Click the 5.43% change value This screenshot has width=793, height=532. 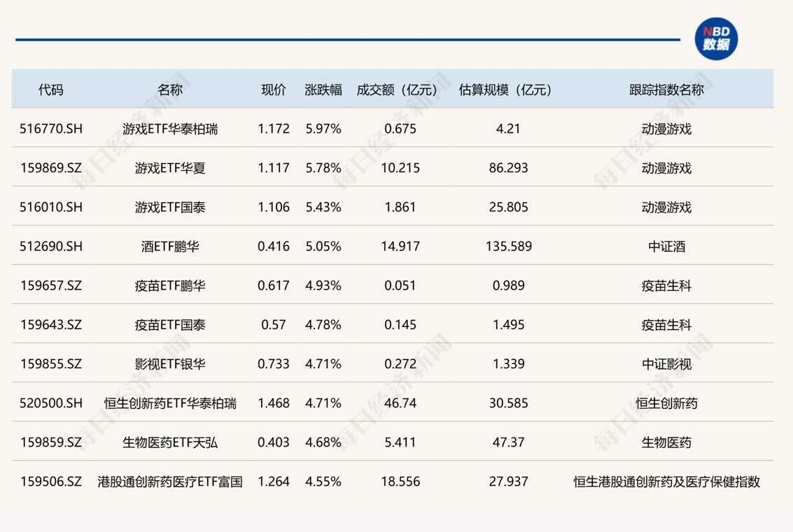click(323, 207)
